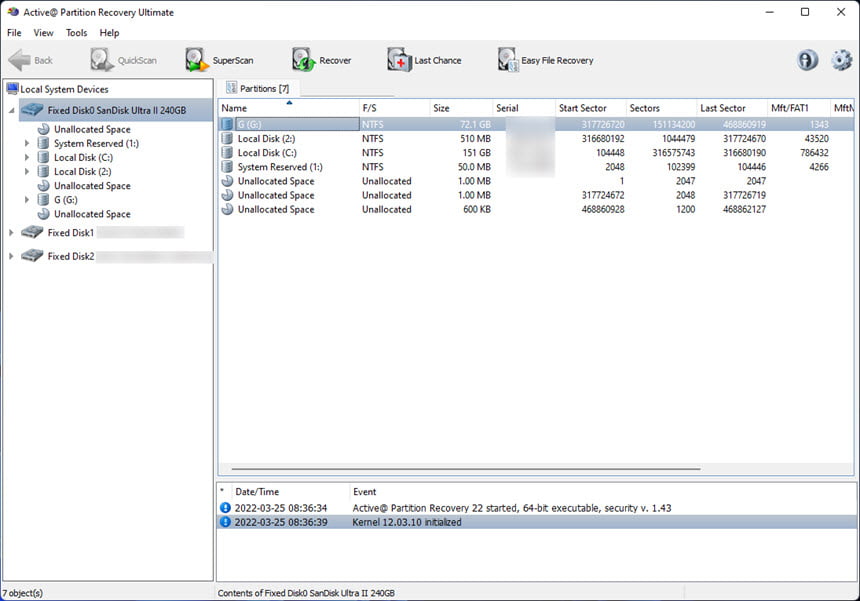Open the About info icon

click(x=807, y=60)
